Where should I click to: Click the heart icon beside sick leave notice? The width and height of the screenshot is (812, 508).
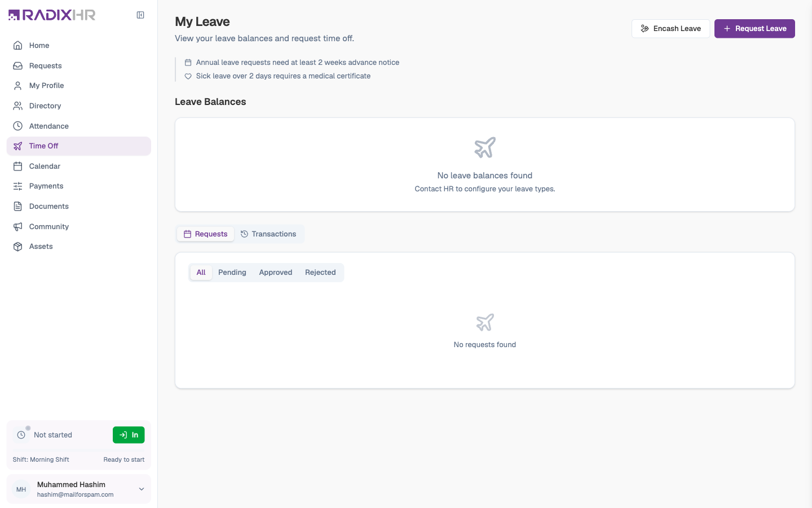188,76
